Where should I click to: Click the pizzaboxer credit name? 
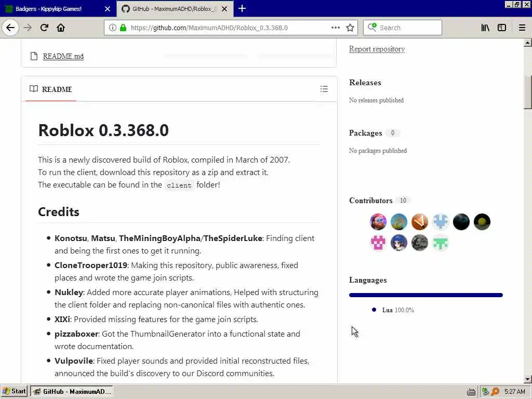(76, 334)
